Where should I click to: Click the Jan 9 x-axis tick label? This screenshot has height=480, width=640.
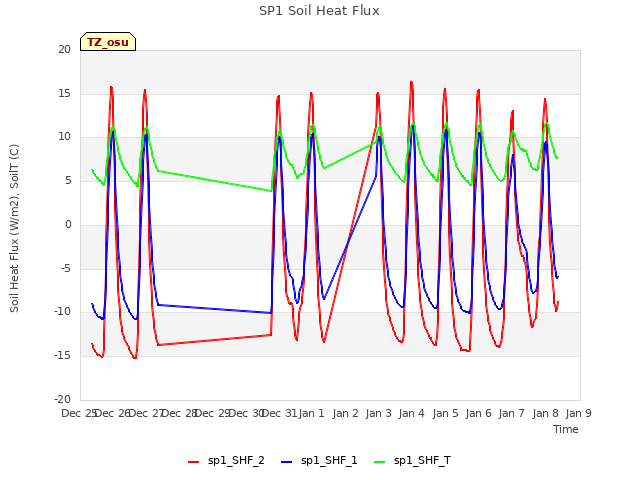coord(578,413)
